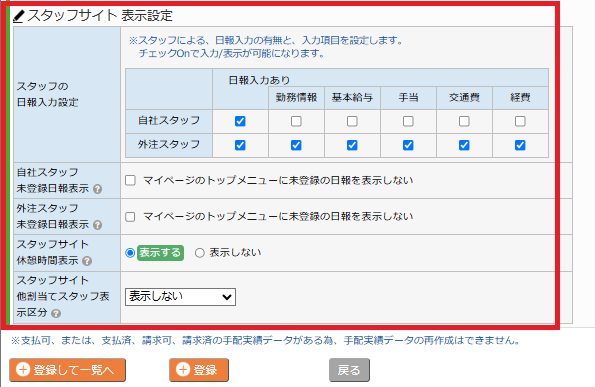The image size is (595, 387).
Task: Click the 手当 column header
Action: pyautogui.click(x=408, y=98)
